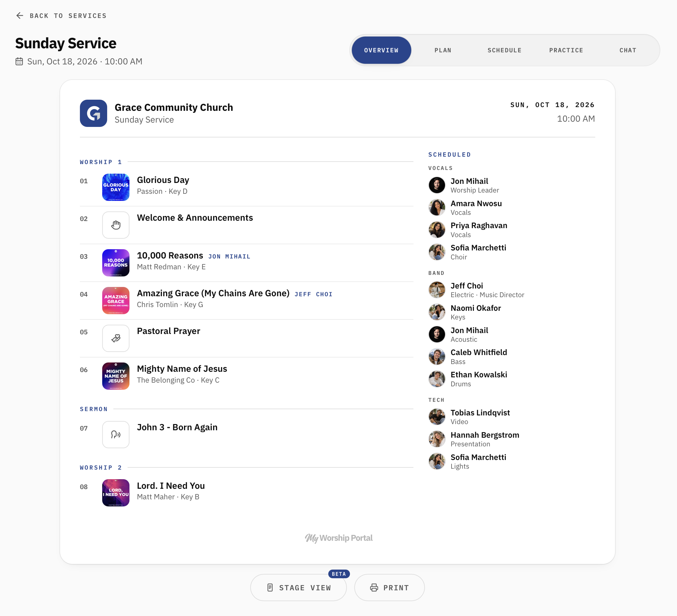Select Lord. I Need You title
This screenshot has width=677, height=616.
pos(171,486)
